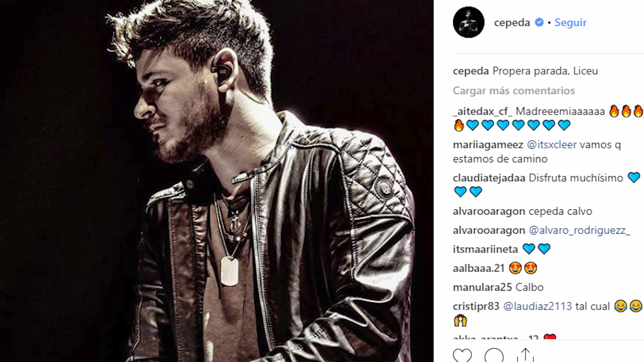Like the post with heart icon
Image resolution: width=644 pixels, height=362 pixels.
click(462, 355)
